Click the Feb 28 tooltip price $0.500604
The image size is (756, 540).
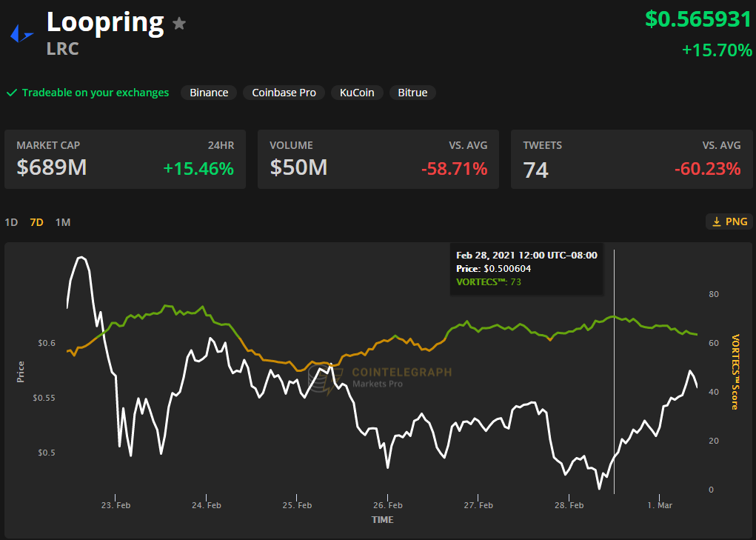[507, 269]
